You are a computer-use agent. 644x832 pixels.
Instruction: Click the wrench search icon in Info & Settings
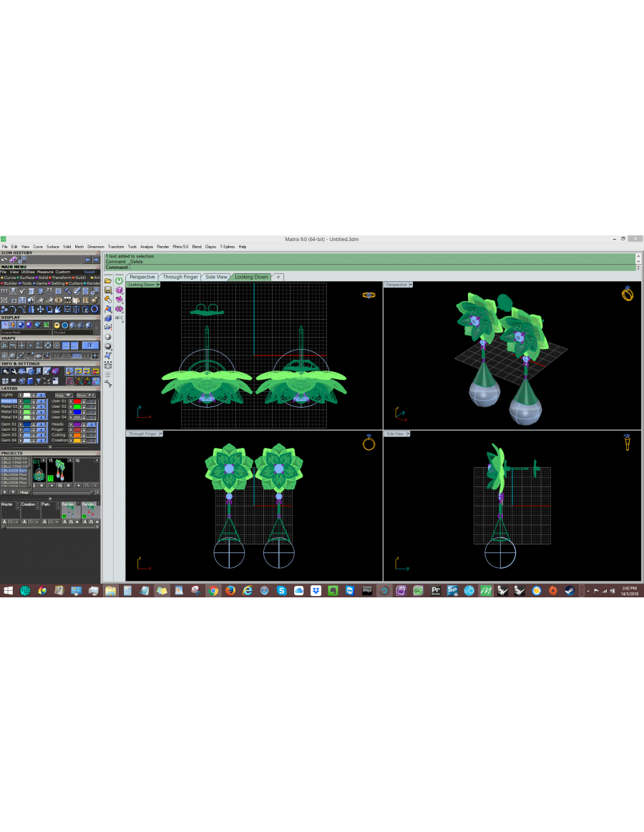coord(14,371)
